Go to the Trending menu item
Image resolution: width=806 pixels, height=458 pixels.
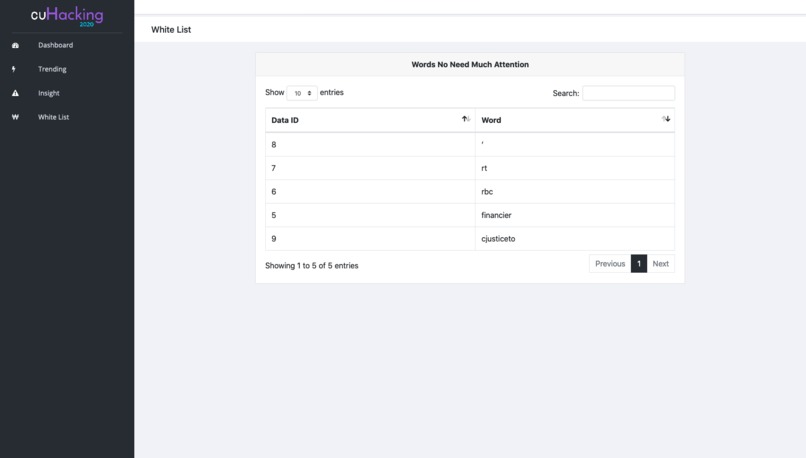(x=52, y=69)
